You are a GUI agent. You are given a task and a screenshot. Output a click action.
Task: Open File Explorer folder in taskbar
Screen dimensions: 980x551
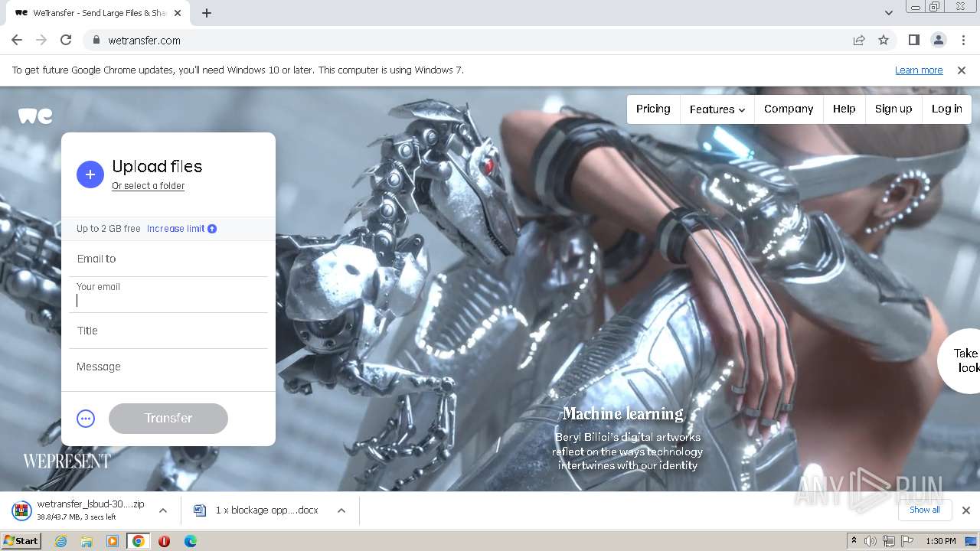click(87, 541)
